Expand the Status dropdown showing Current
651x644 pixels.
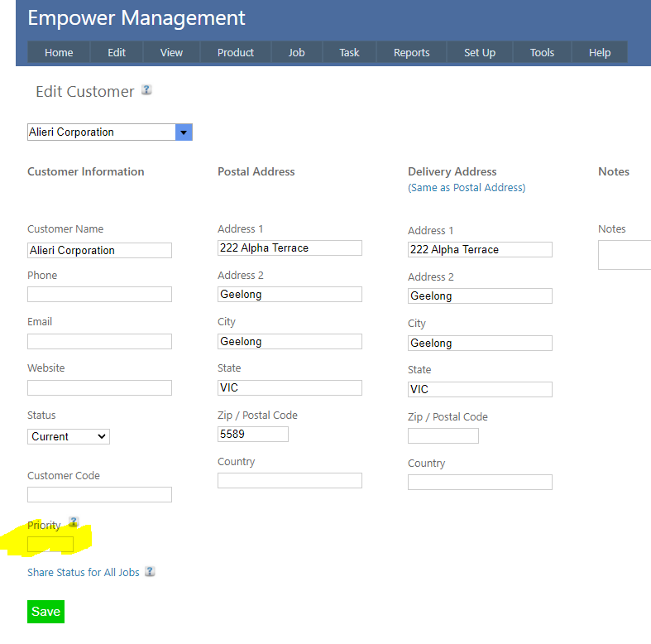69,436
